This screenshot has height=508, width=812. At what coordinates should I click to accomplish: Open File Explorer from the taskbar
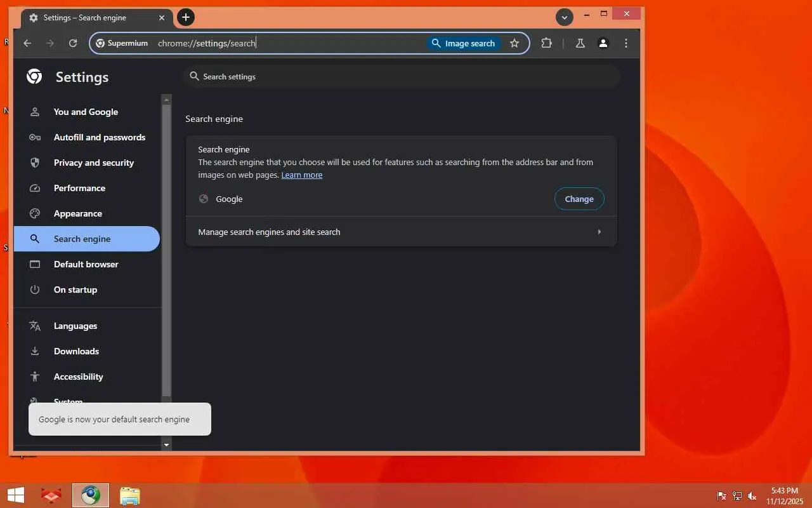[130, 495]
